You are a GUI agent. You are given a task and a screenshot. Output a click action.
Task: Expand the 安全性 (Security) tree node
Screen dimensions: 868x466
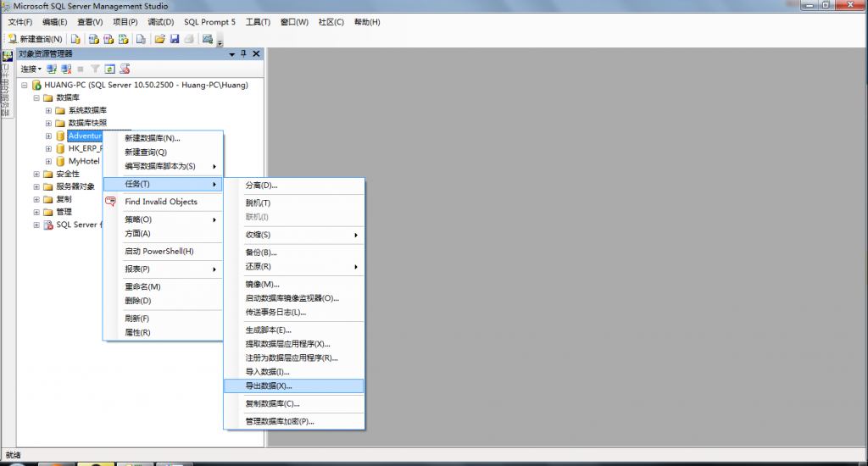tap(36, 174)
